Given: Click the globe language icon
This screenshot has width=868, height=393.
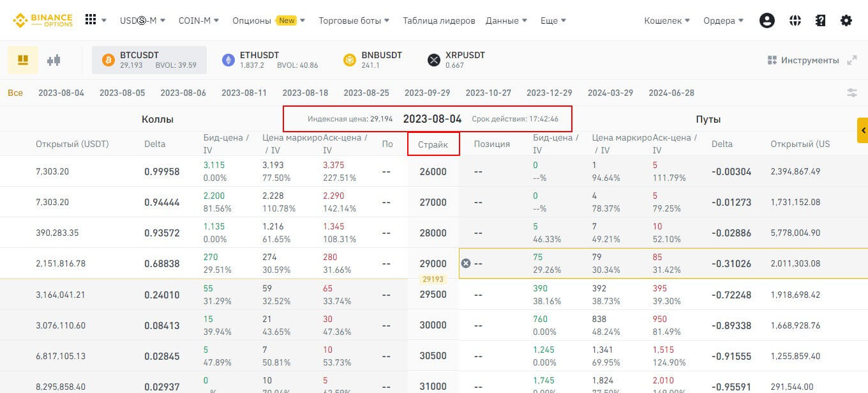Looking at the screenshot, I should 795,20.
